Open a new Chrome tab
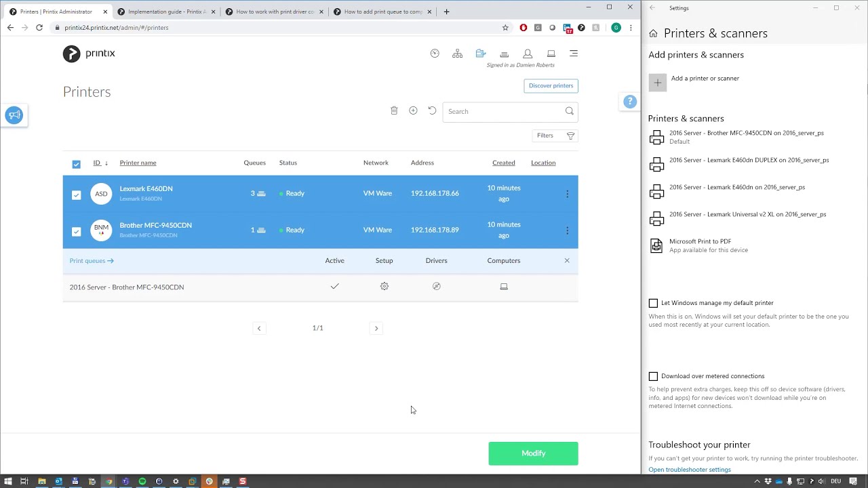This screenshot has height=488, width=868. coord(446,12)
